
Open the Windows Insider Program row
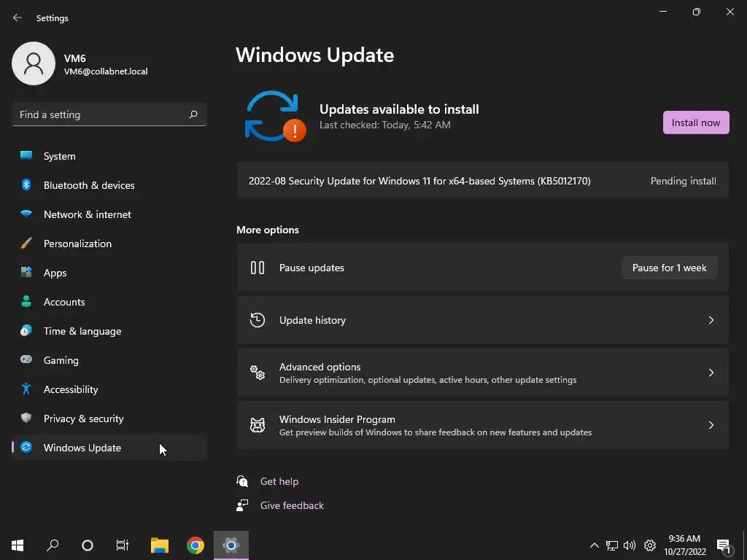[483, 425]
